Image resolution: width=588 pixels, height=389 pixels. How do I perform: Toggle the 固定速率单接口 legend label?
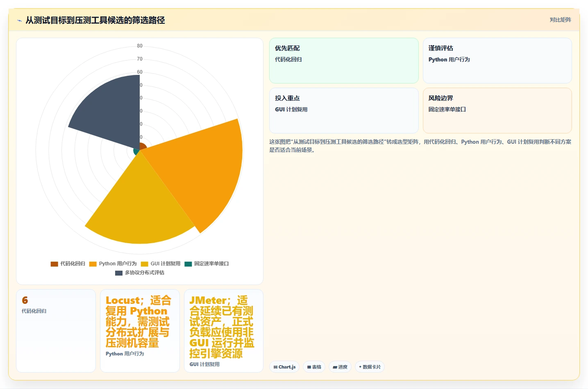pos(211,264)
